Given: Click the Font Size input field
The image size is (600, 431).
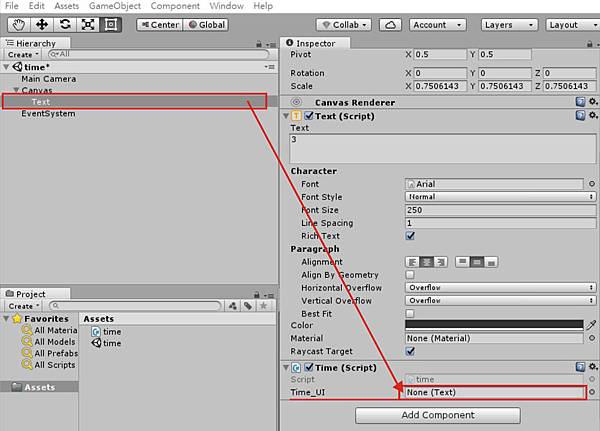Looking at the screenshot, I should 501,210.
